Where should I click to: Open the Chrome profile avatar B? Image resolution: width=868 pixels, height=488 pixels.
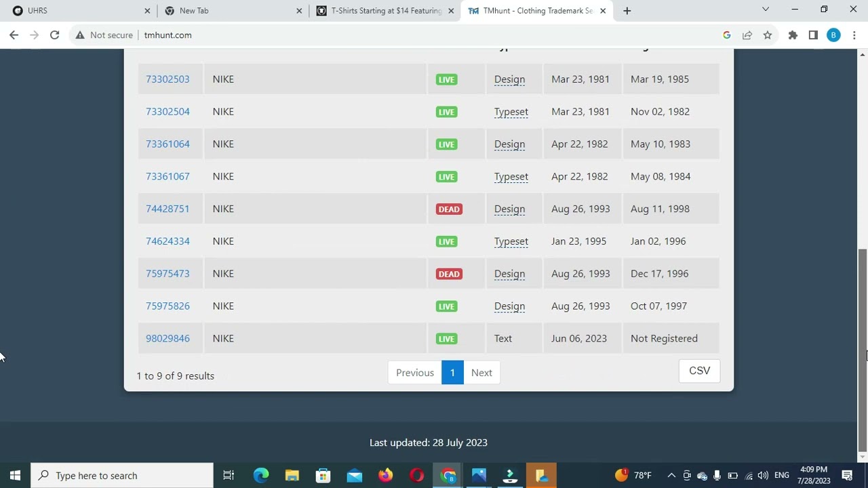[833, 35]
